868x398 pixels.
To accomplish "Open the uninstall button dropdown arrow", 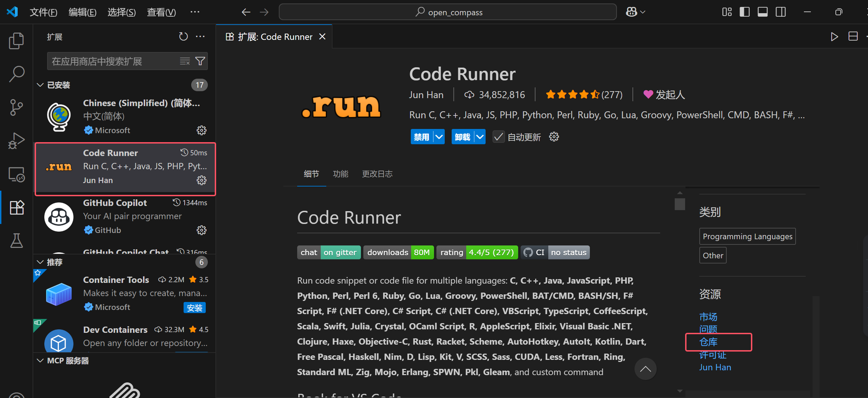I will coord(480,137).
